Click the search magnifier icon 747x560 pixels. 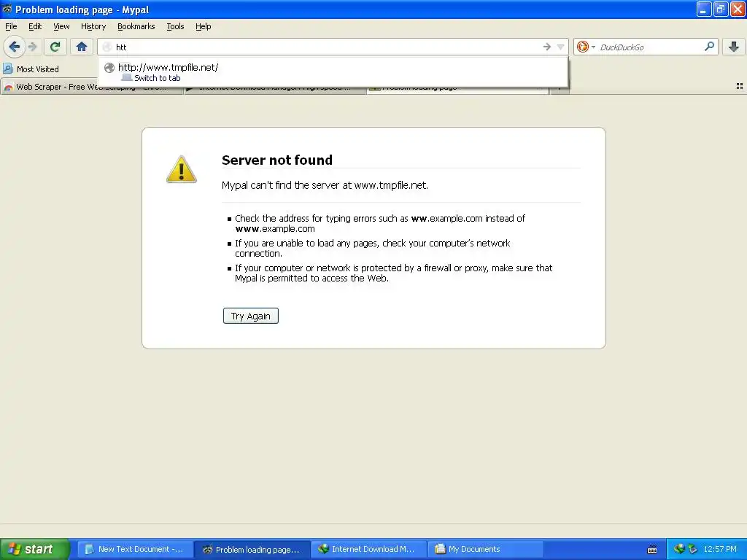click(709, 46)
